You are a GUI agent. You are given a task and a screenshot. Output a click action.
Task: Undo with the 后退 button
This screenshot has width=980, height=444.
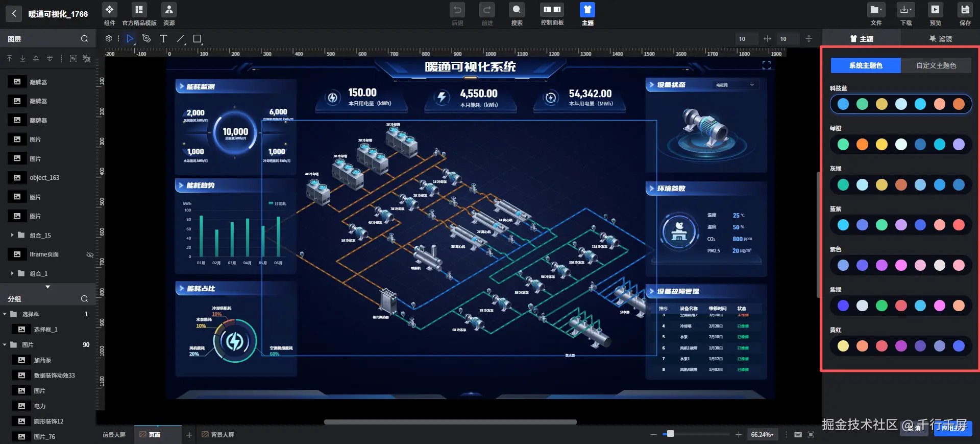point(457,14)
